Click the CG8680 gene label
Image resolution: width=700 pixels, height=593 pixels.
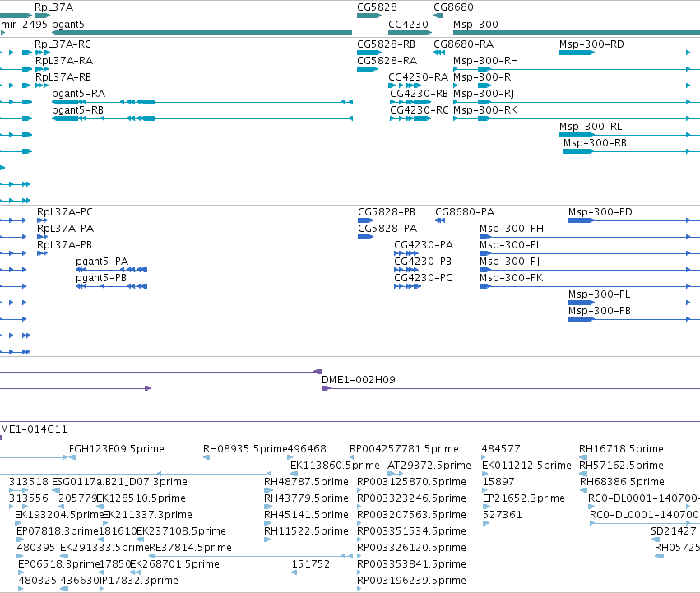pos(453,7)
